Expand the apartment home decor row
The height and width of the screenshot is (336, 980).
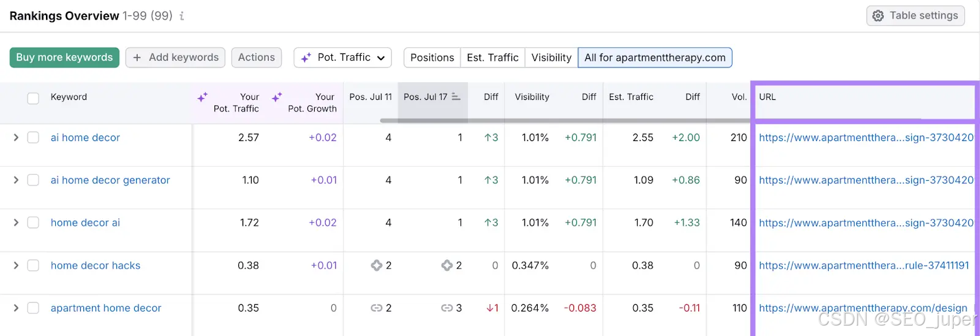pos(16,308)
